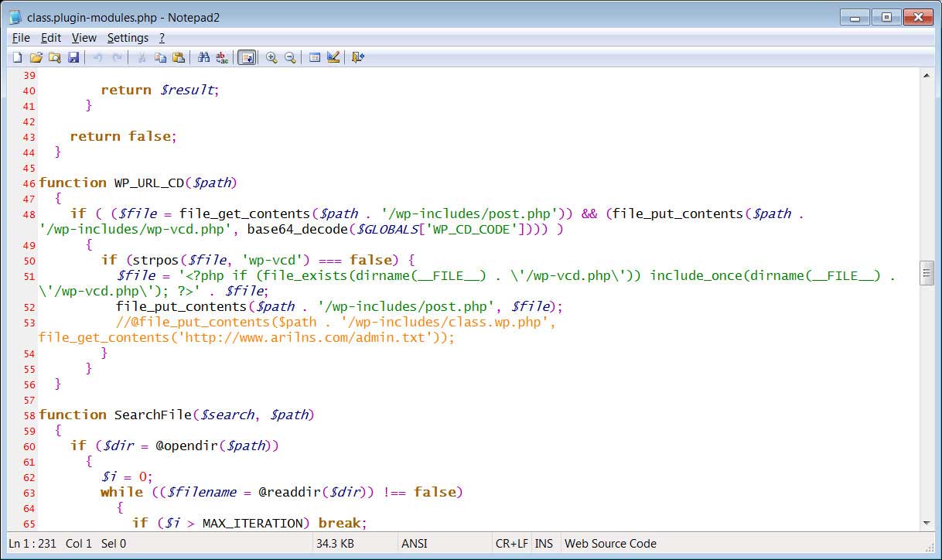Click the 'CR+LF' line ending indicator
942x560 pixels.
click(512, 544)
